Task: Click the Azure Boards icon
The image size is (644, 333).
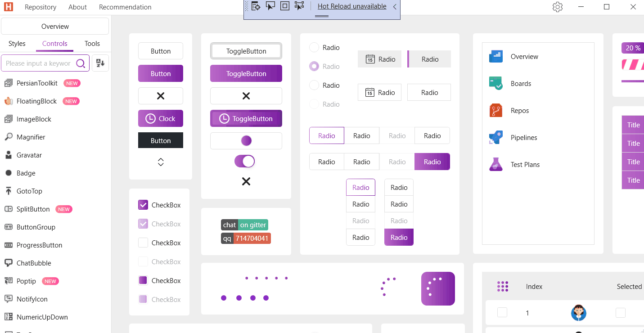Action: 495,83
